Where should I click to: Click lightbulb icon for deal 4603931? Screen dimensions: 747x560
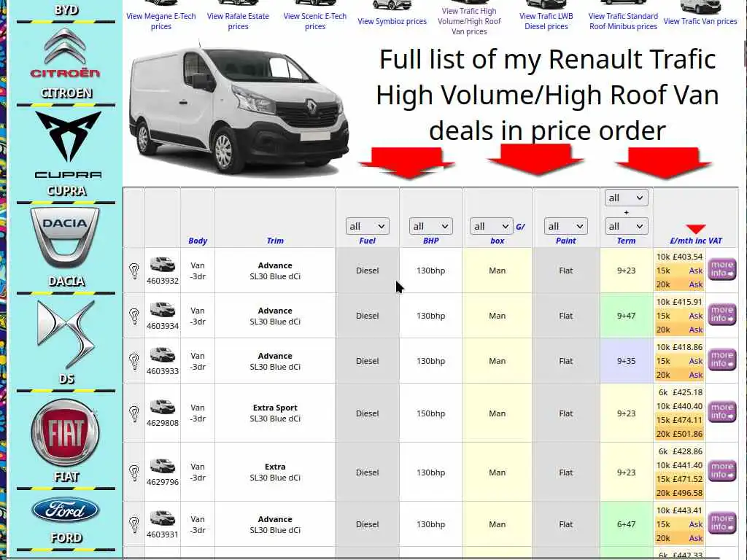tap(134, 524)
